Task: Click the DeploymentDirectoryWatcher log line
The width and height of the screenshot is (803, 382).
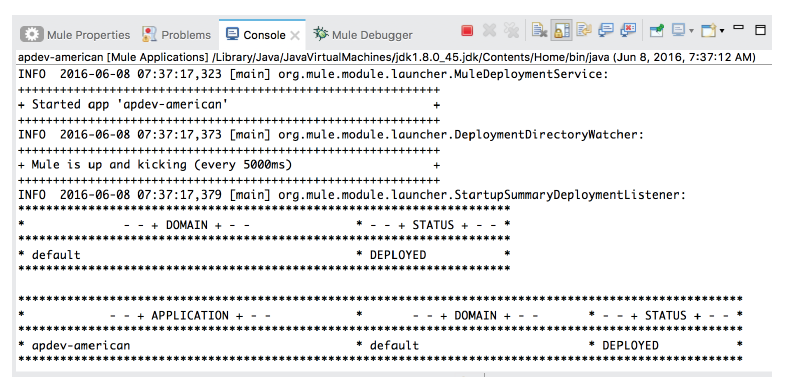Action: click(x=331, y=135)
